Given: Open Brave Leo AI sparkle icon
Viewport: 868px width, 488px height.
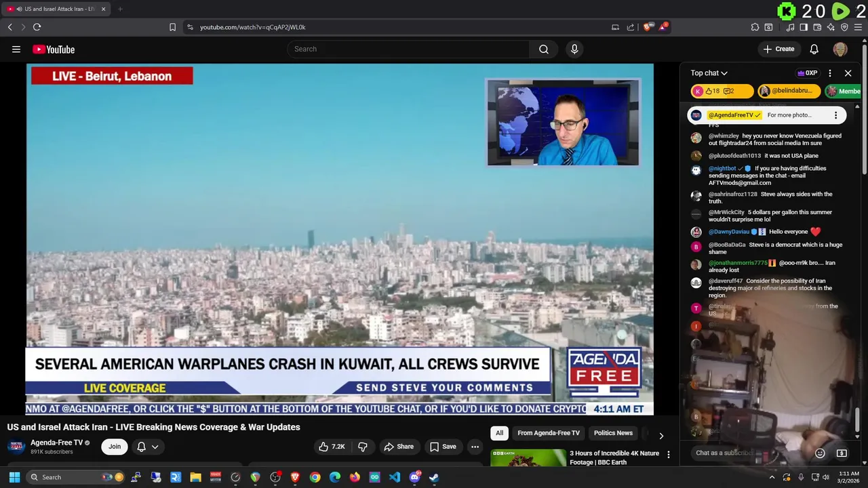Looking at the screenshot, I should [831, 27].
